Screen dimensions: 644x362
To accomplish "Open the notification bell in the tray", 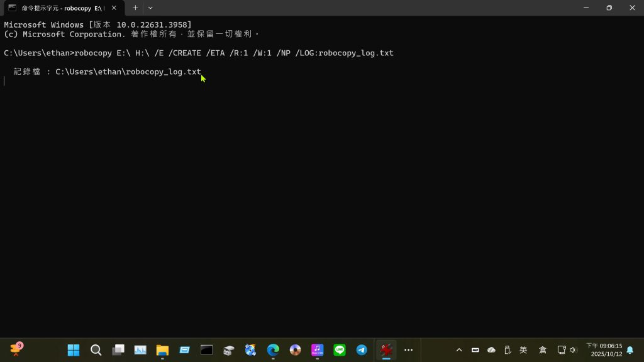I will point(630,350).
